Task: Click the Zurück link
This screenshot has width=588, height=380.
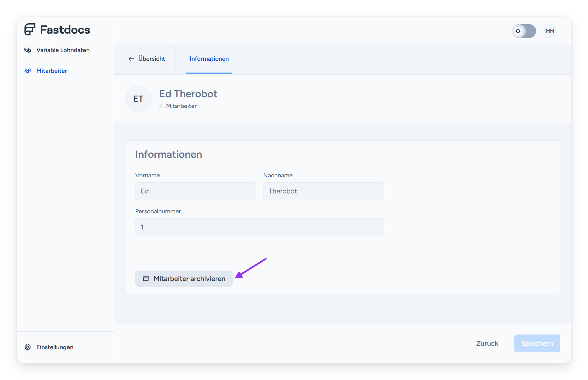Action: coord(487,343)
